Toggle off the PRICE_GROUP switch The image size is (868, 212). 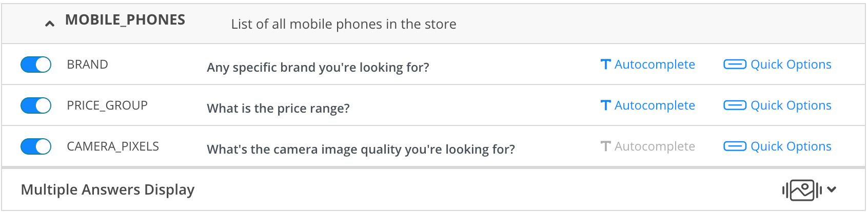click(36, 105)
